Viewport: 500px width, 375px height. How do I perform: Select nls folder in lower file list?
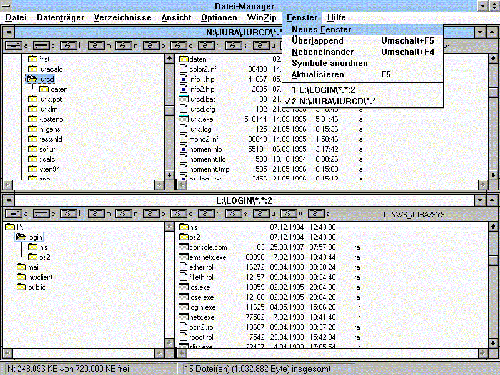189,227
